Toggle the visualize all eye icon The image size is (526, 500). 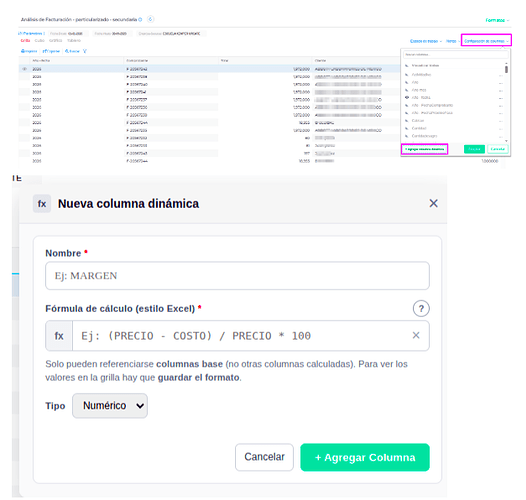(407, 65)
